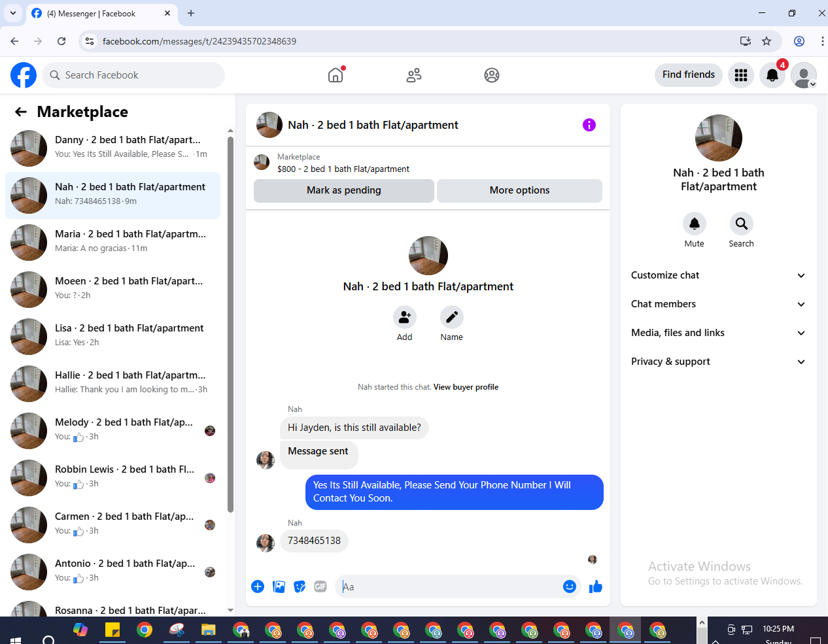Expand Privacy & support section
The height and width of the screenshot is (644, 828).
tap(718, 362)
